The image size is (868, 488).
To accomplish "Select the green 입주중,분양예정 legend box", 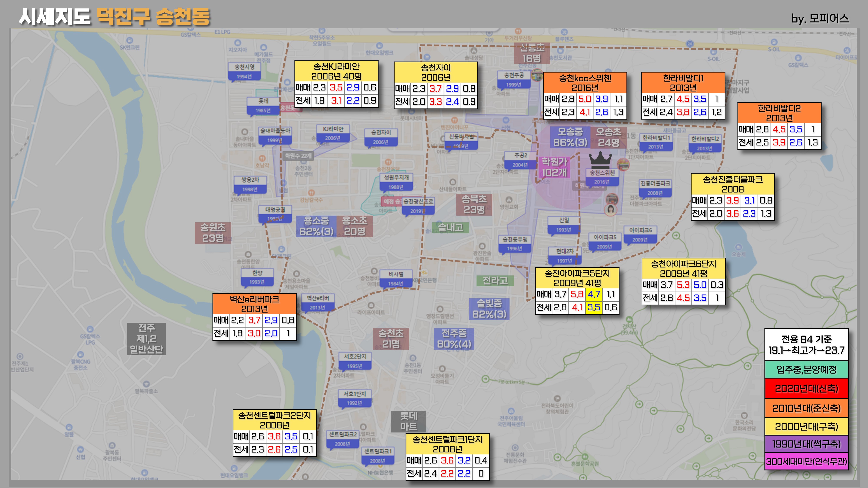I will coord(806,370).
